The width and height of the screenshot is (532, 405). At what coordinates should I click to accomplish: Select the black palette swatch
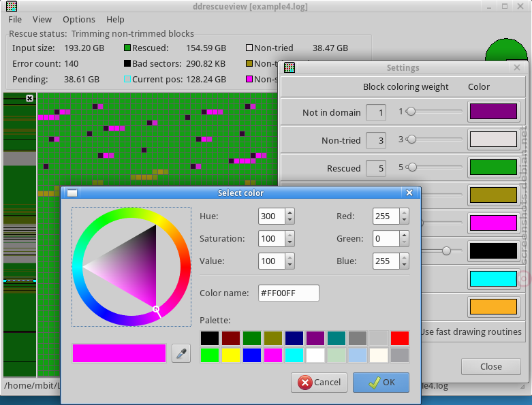(x=210, y=338)
